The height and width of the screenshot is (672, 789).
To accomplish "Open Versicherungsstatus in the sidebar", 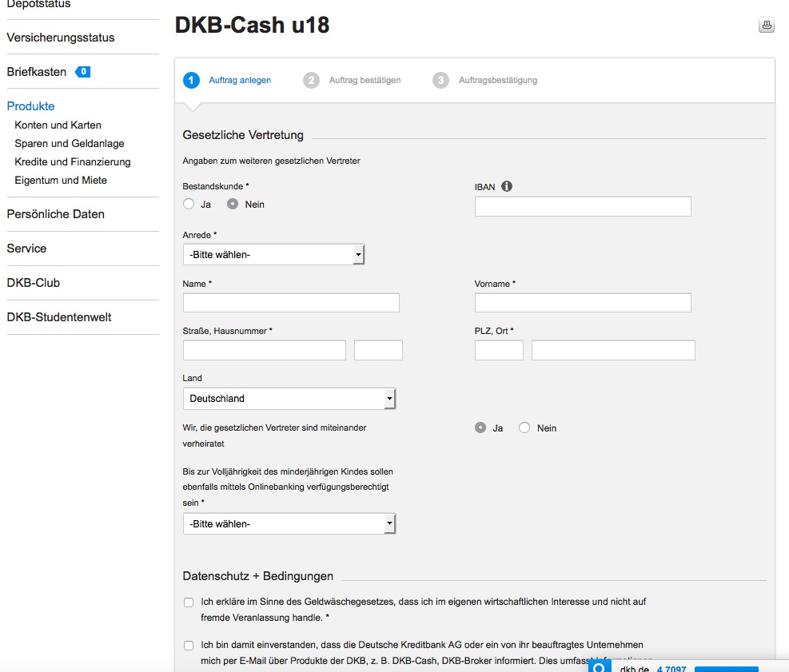I will (61, 38).
